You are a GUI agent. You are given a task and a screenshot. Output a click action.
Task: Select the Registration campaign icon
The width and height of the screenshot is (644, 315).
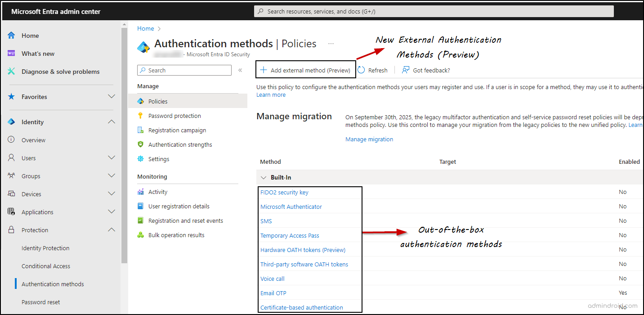(142, 130)
